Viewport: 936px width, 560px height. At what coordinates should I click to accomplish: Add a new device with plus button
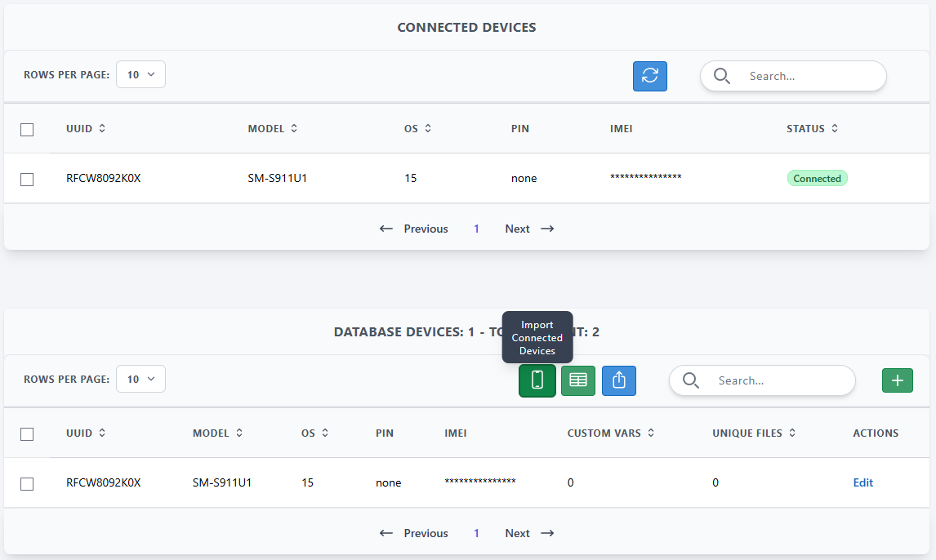click(897, 380)
